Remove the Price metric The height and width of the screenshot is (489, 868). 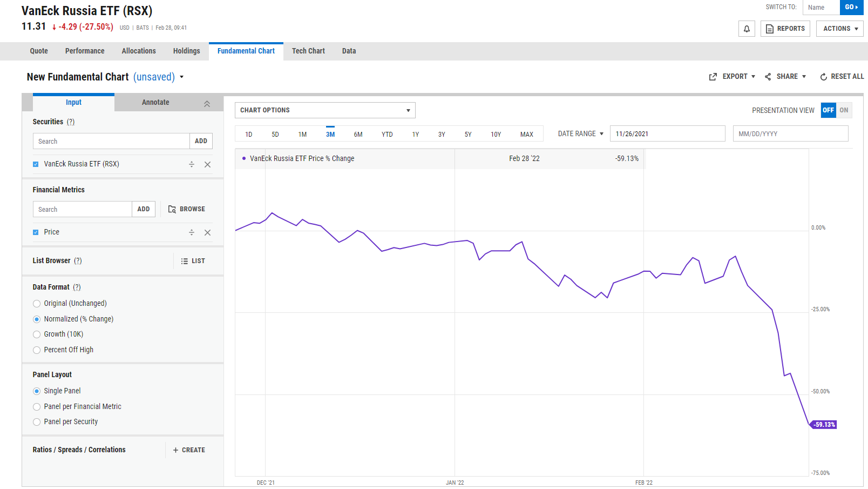tap(207, 232)
